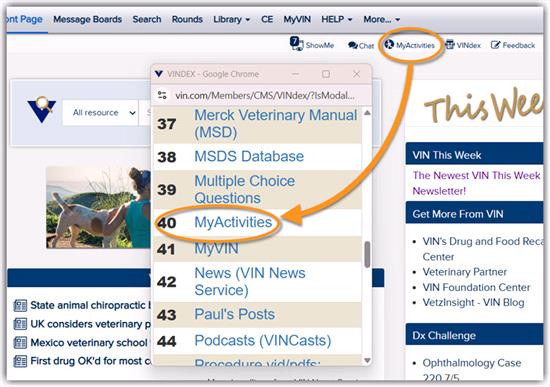
Task: Click the scroll down arrow in VINdex popup
Action: (367, 360)
